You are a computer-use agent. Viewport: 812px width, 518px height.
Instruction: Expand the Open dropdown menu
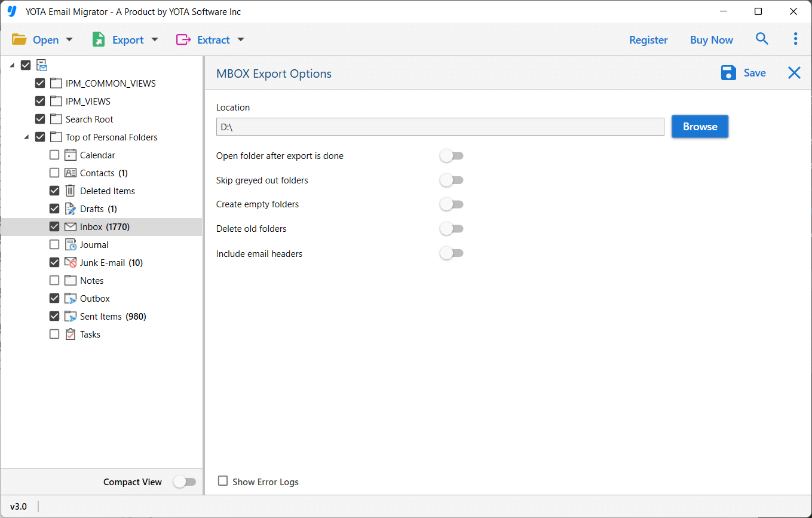69,39
